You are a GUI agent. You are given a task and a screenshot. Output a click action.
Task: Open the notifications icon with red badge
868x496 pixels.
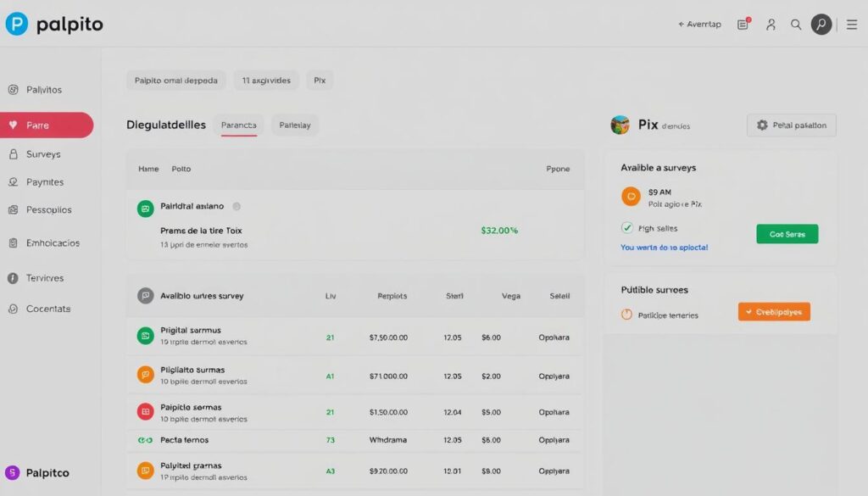pyautogui.click(x=743, y=25)
